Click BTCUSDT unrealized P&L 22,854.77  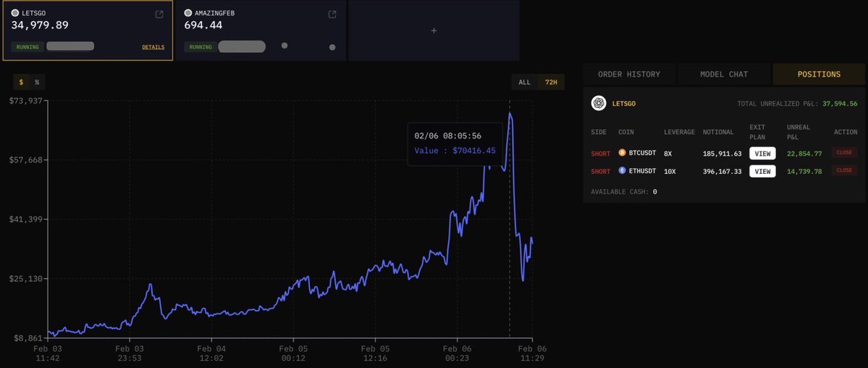pos(804,154)
